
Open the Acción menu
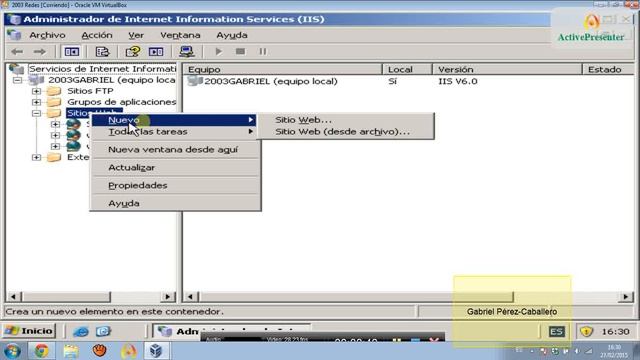coord(97,35)
